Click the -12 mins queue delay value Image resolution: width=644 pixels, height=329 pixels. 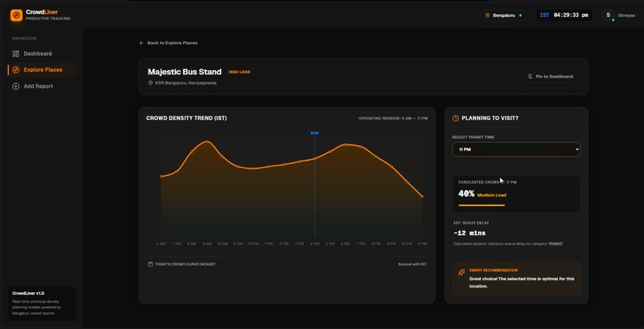470,233
